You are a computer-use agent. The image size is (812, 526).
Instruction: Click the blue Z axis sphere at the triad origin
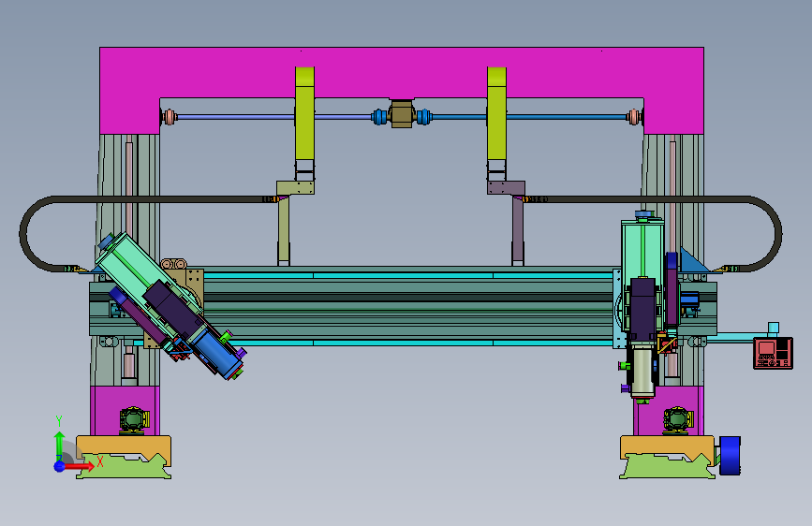click(60, 466)
